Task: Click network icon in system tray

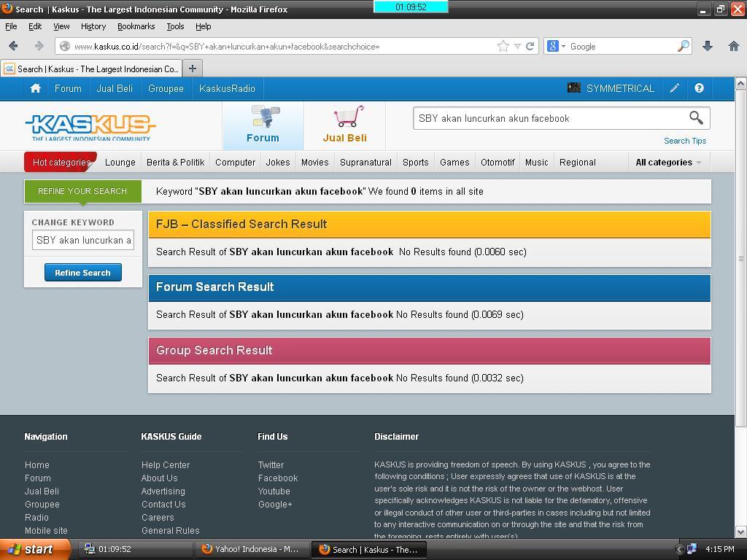Action: [692, 549]
